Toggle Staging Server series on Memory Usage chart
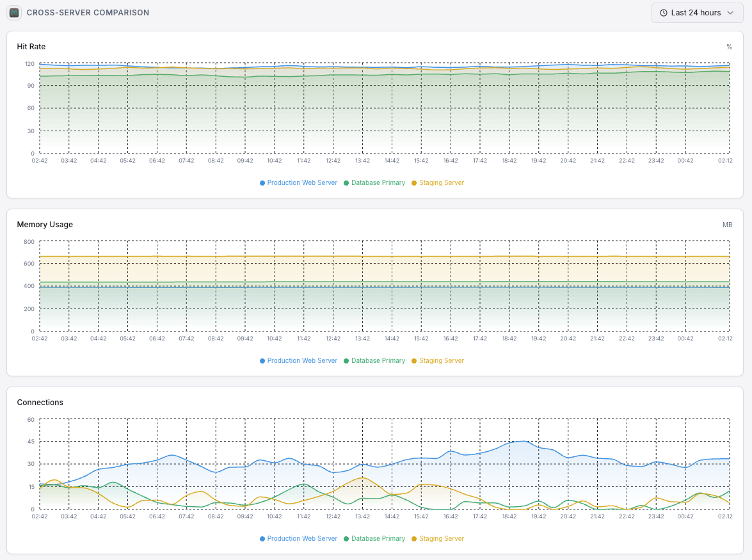 pos(438,360)
